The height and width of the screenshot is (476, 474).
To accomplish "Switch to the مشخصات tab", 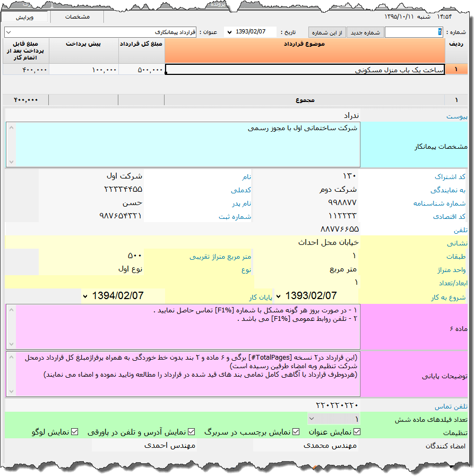I will (x=77, y=16).
